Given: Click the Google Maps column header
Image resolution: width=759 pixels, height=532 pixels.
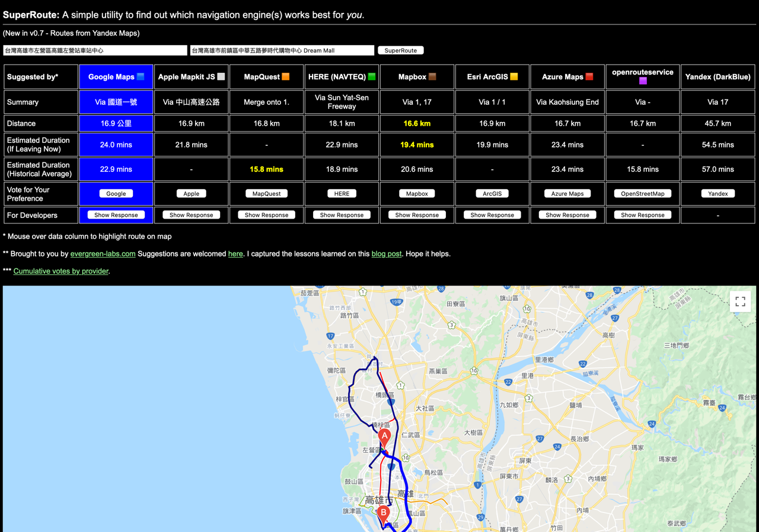Looking at the screenshot, I should 116,77.
